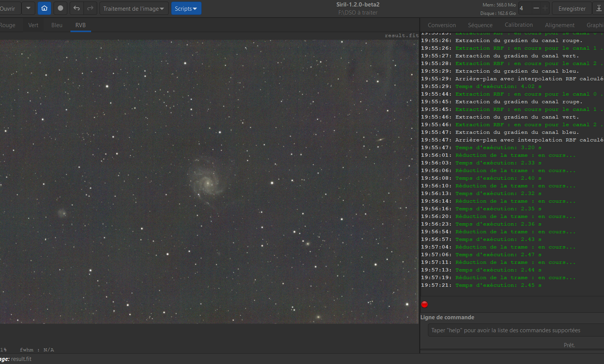Undo the last operation
Viewport: 604px width, 364px height.
(x=77, y=8)
